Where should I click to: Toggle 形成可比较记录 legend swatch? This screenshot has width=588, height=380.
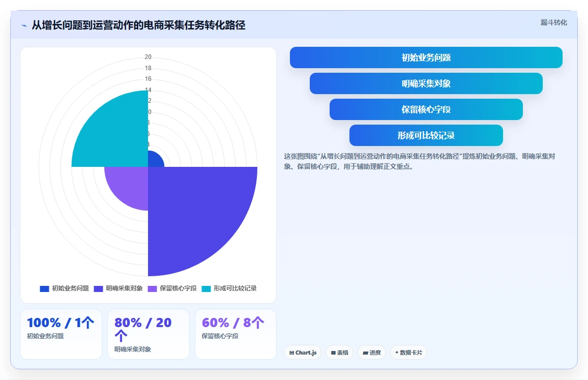pos(206,288)
